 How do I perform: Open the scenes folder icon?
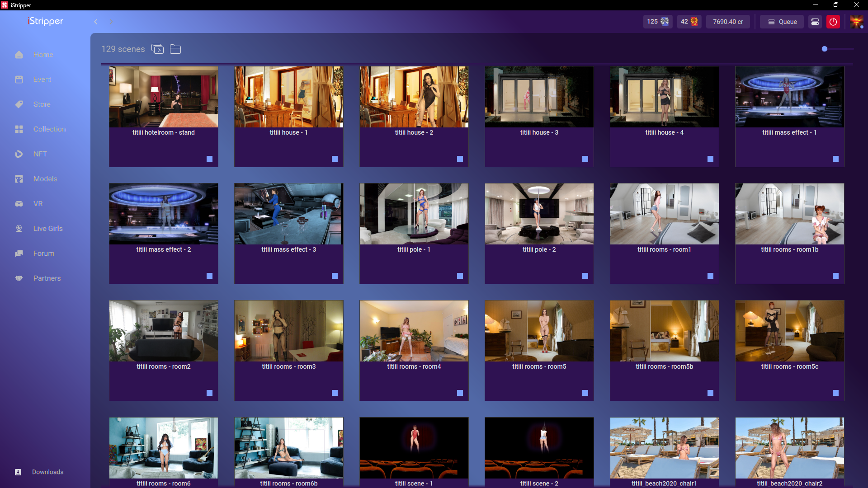175,49
